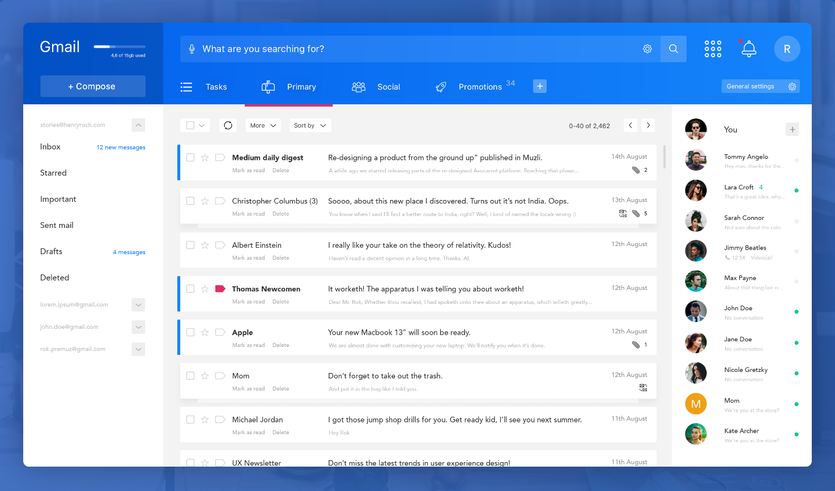Click red label tag on Thomas Newcomen email
The image size is (835, 491).
tap(220, 289)
